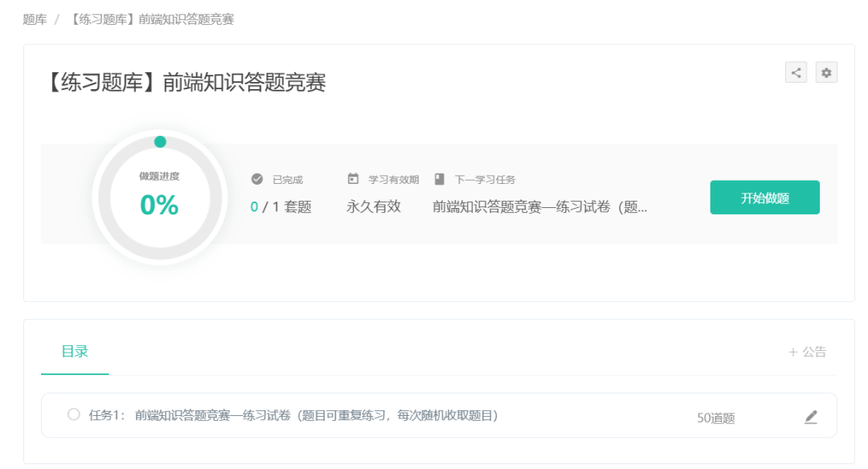This screenshot has width=868, height=469.
Task: Click the 0% progress circle
Action: coord(159,198)
